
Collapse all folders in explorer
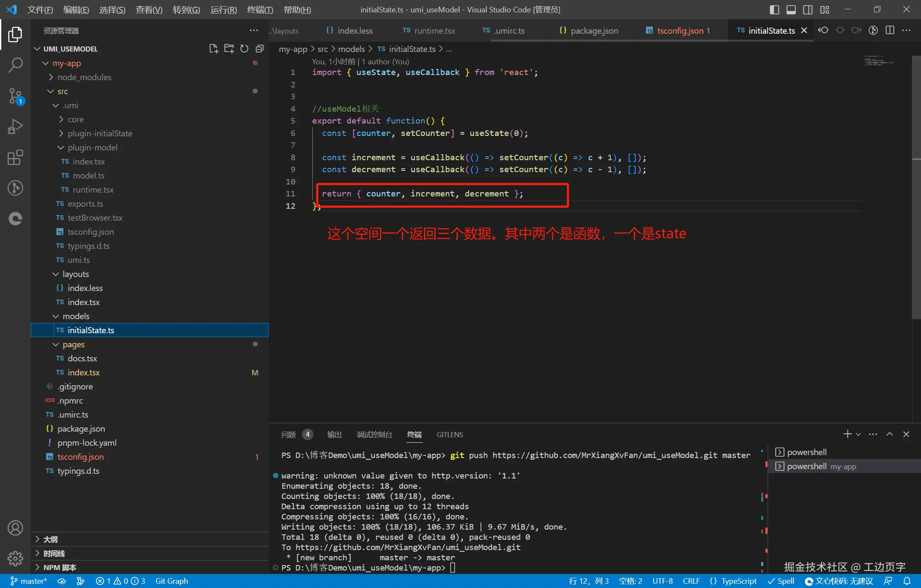click(x=260, y=49)
